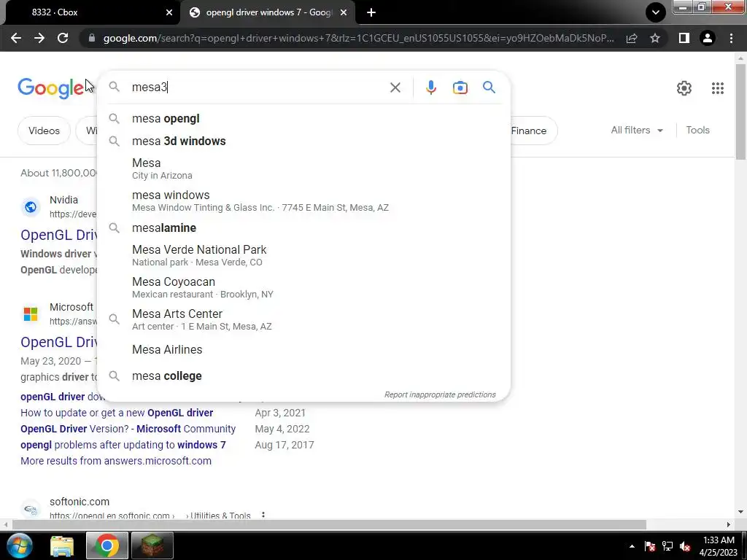Open Minecraft from the taskbar

coord(152,545)
